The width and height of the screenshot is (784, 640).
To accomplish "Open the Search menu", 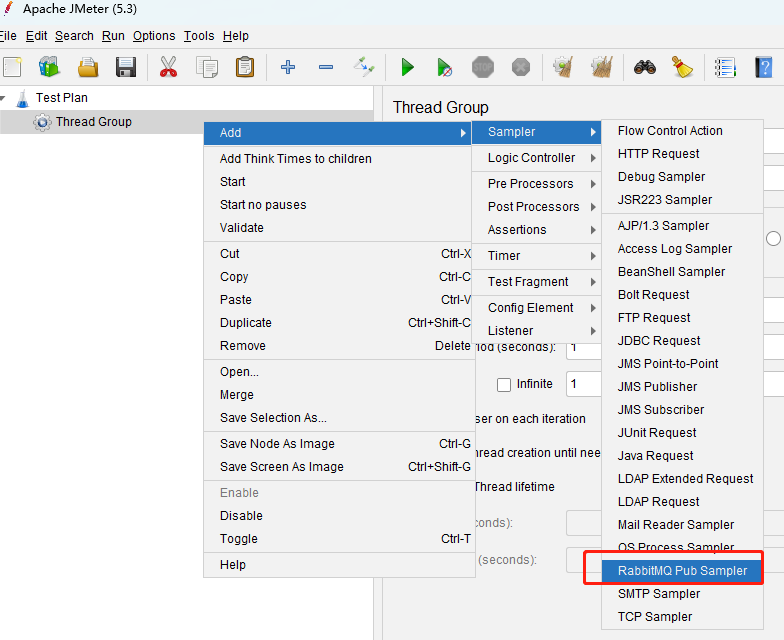I will [x=74, y=36].
